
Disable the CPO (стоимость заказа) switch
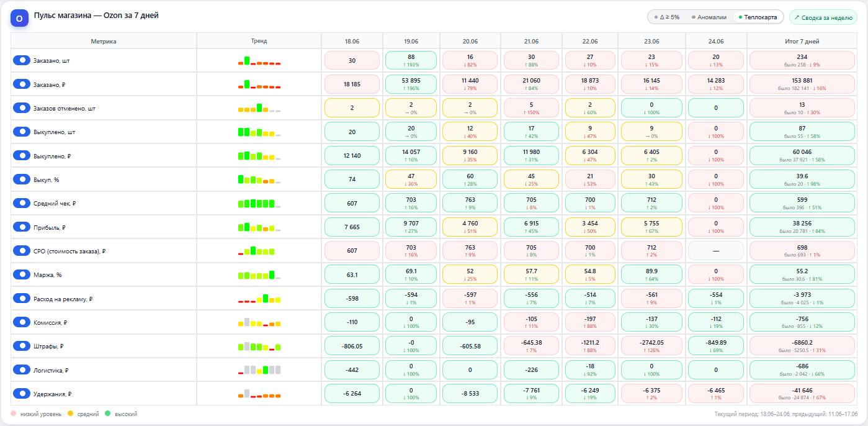coord(22,251)
